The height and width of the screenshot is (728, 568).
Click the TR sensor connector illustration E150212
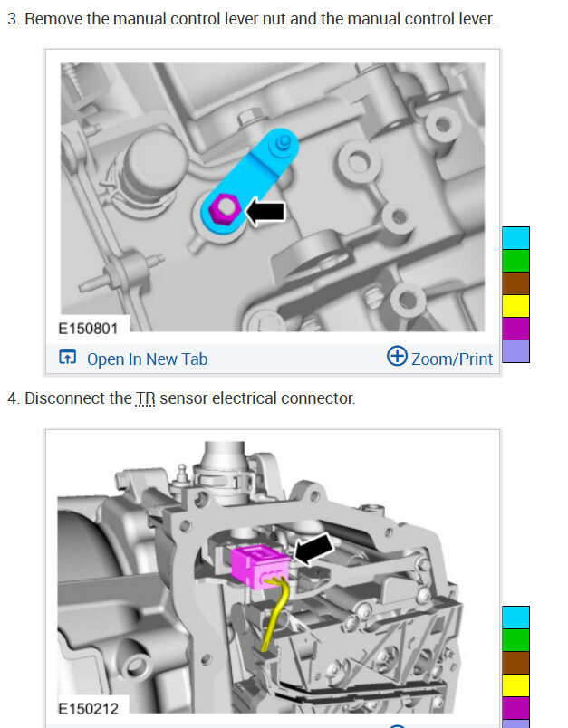(260, 578)
